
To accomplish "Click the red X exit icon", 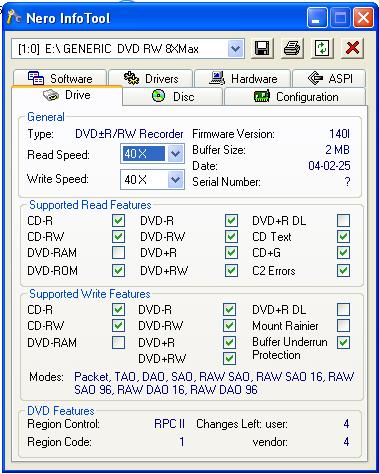I will click(352, 49).
